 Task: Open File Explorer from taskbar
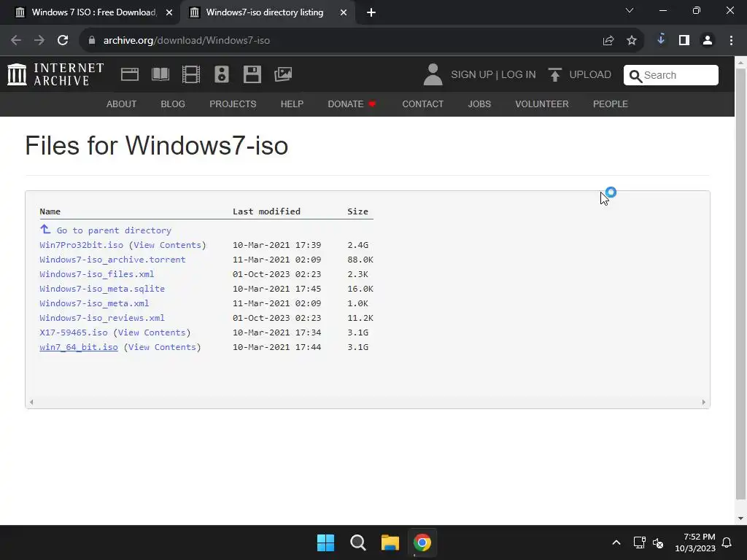390,542
